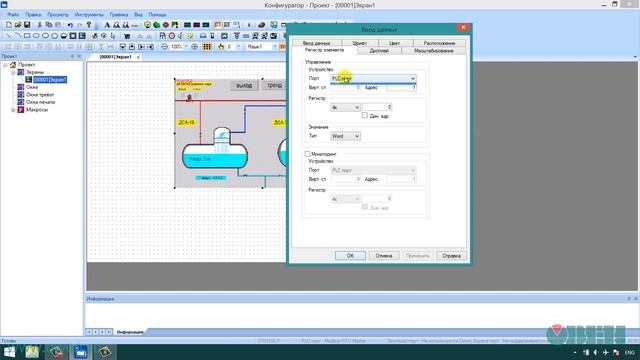
Task: Zoom out with the minus magnifier icon
Action: pos(164,47)
